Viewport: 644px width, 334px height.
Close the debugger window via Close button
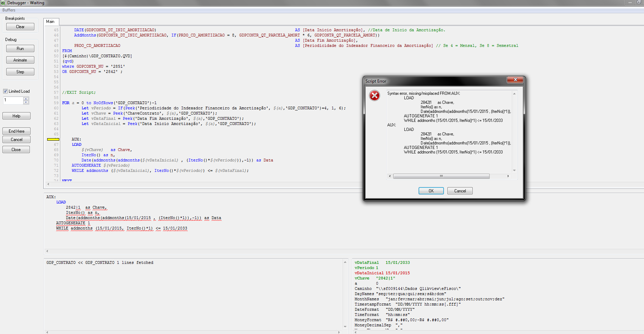(16, 150)
